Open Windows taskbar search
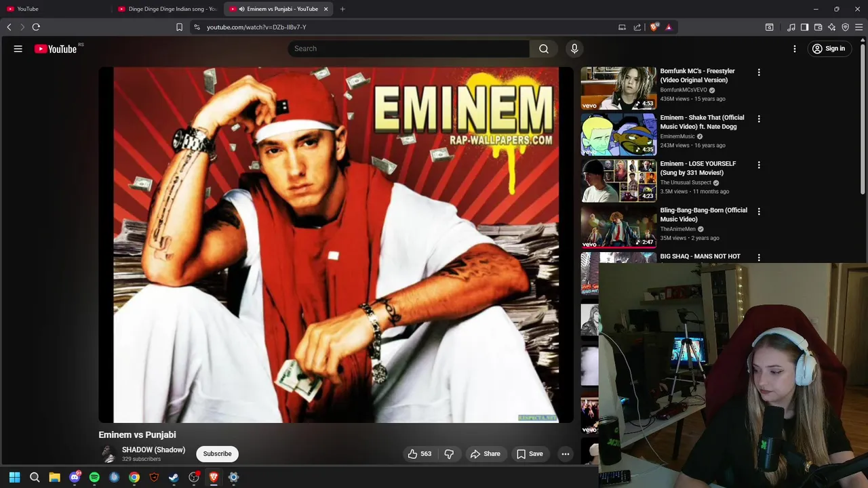 tap(35, 477)
